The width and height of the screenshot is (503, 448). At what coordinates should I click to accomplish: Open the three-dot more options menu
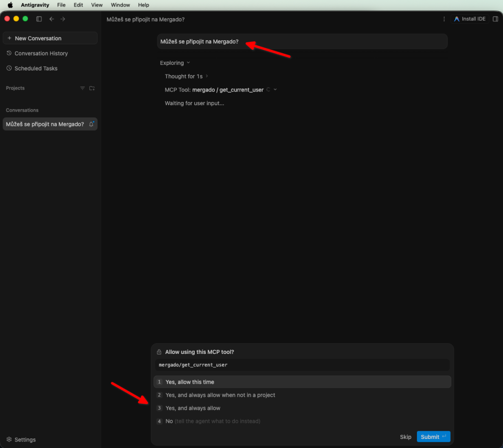(x=444, y=19)
